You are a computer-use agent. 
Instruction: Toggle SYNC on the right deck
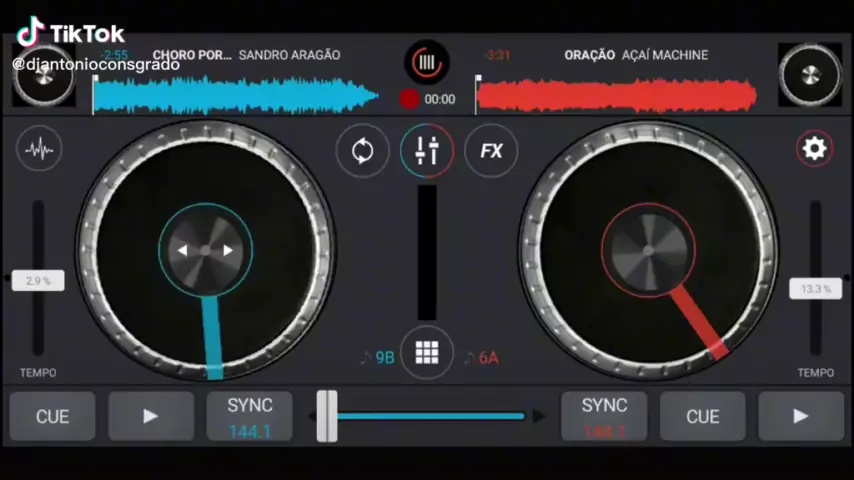point(604,416)
